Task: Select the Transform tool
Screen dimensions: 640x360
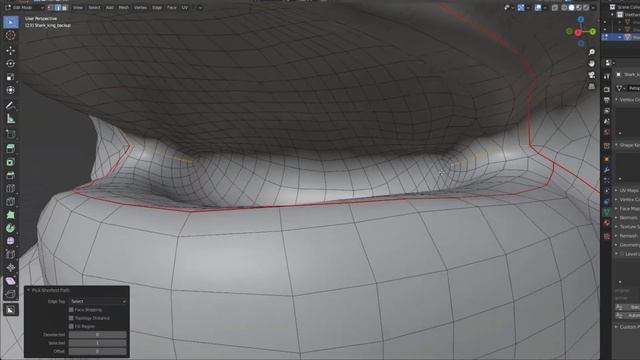Action: tap(11, 90)
